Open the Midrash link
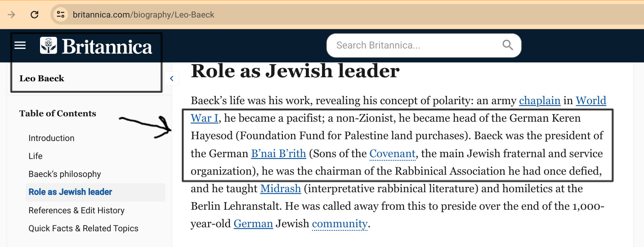644x247 pixels. (x=280, y=189)
